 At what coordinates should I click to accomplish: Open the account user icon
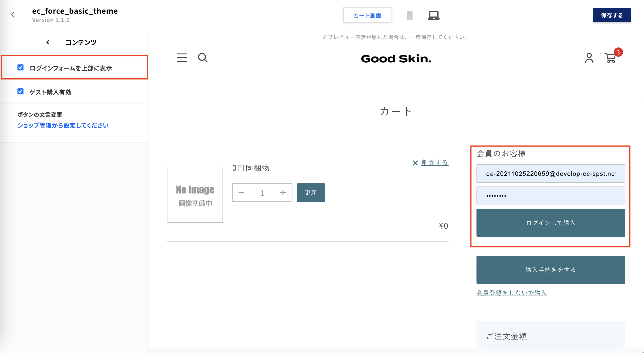pos(589,58)
